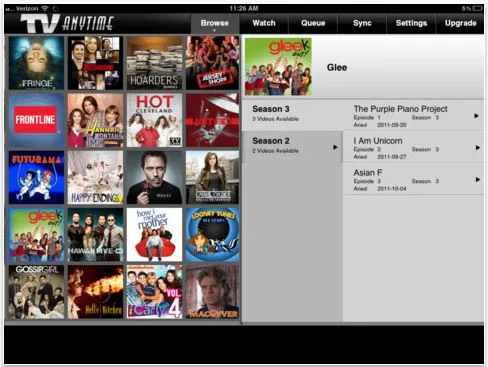Open the I Am Unicorn episode
The height and width of the screenshot is (367, 488).
tap(413, 147)
